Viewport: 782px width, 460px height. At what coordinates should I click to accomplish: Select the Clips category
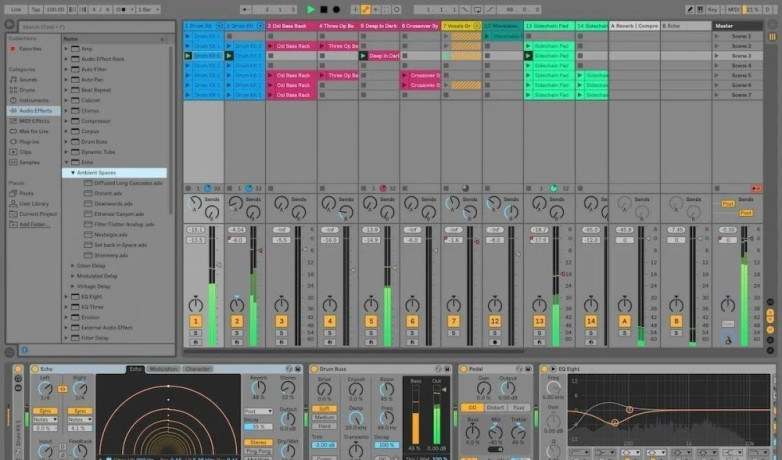tap(25, 152)
